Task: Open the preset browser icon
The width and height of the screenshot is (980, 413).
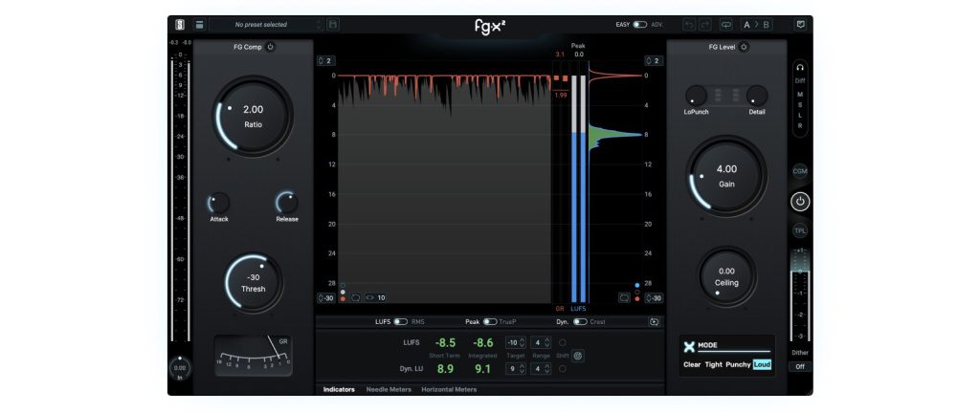Action: 199,25
